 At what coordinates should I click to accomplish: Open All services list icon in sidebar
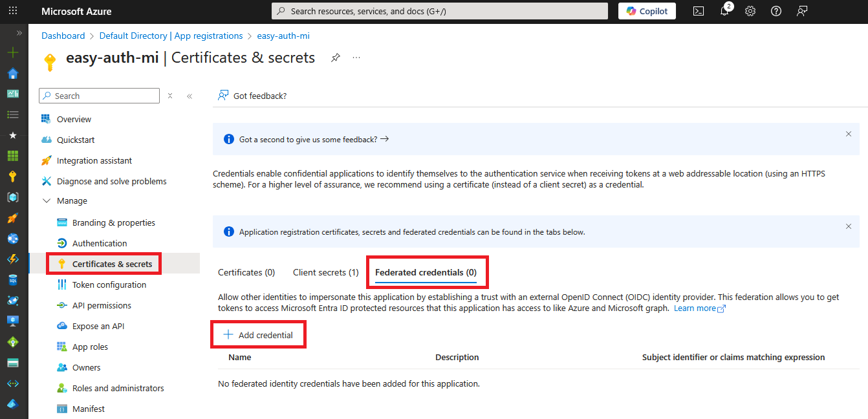tap(13, 114)
